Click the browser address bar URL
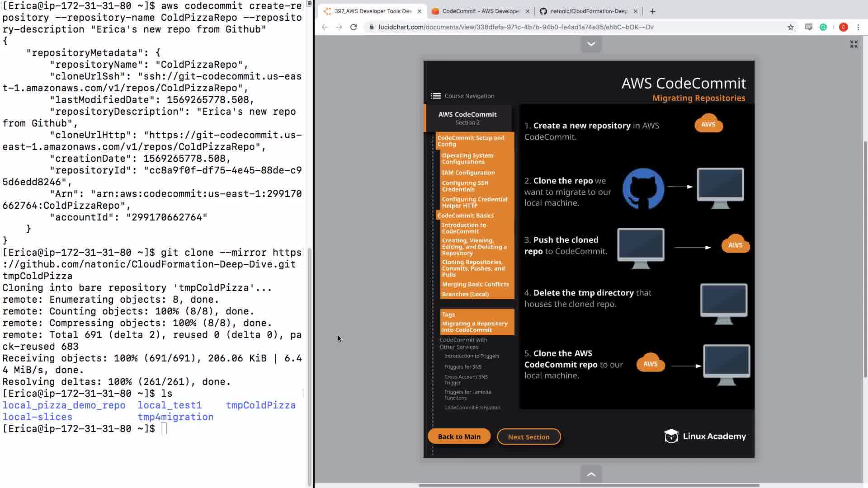Screen dimensions: 868x488 [515, 27]
